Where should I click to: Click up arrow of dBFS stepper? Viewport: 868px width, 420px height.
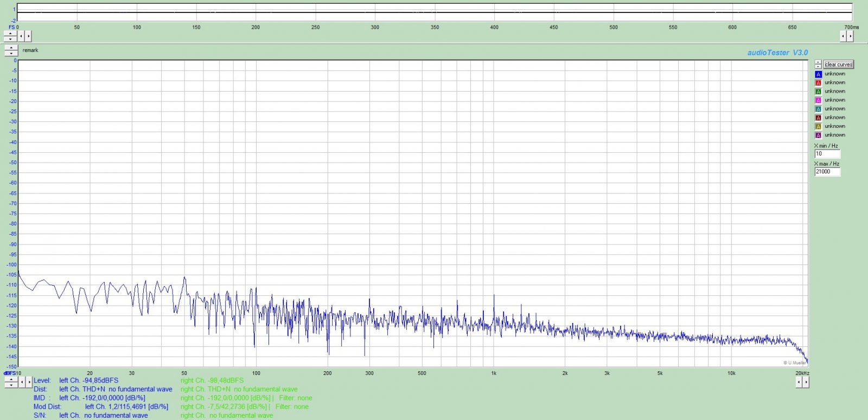(x=11, y=379)
